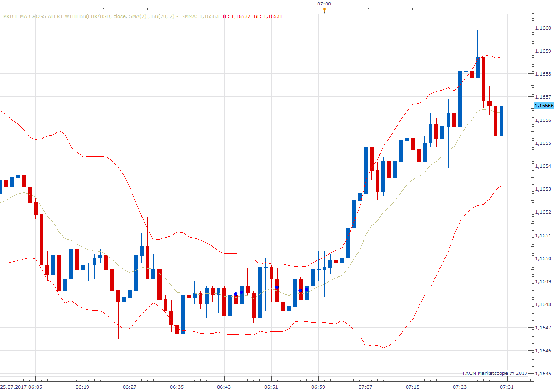Viewport: 558px width, 392px height.
Task: Click the blue alert dot near 06:51
Action: (277, 287)
